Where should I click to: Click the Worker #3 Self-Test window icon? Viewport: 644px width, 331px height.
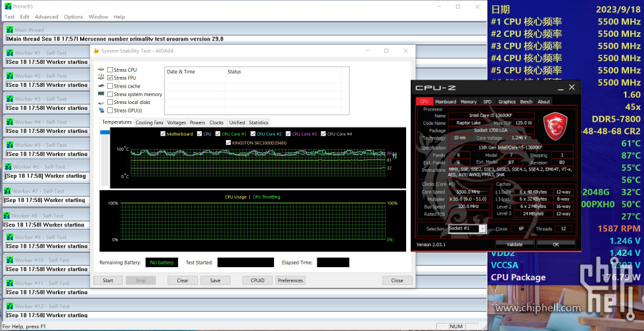tap(9, 99)
